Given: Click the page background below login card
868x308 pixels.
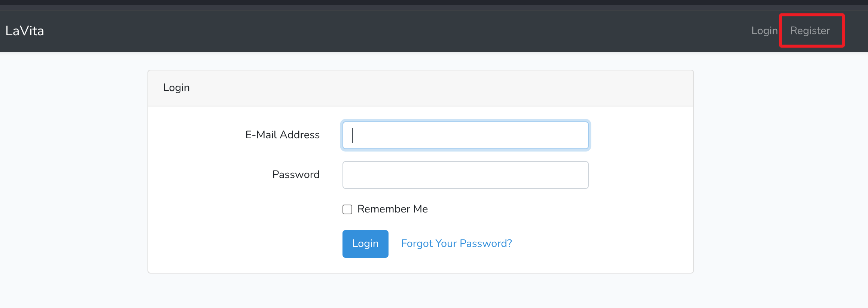Looking at the screenshot, I should tap(421, 292).
